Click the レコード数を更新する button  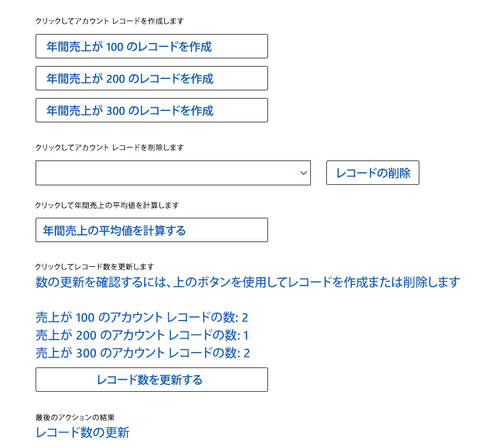coord(151,379)
